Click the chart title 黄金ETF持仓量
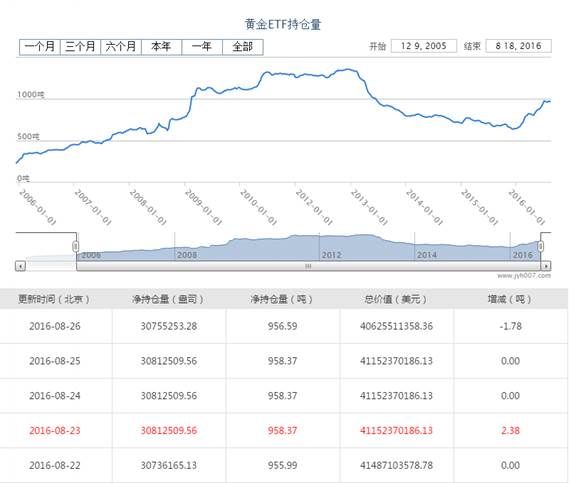The width and height of the screenshot is (576, 483). [283, 25]
